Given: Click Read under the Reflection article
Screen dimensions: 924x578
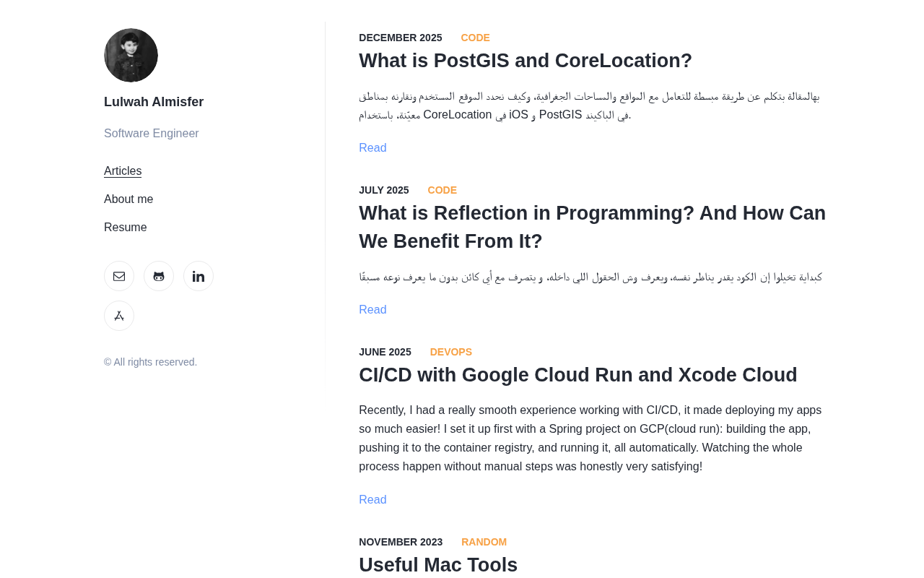Looking at the screenshot, I should coord(372,310).
